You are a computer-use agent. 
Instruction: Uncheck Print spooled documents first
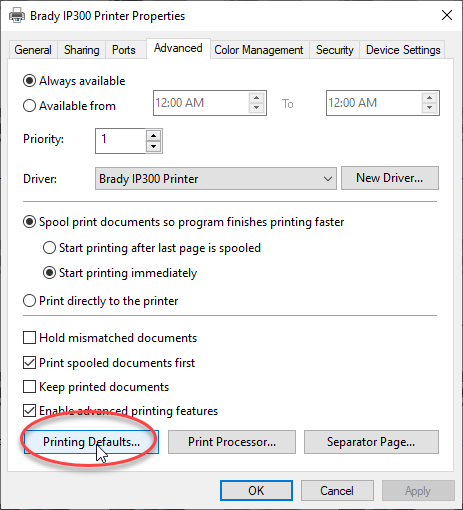point(29,363)
